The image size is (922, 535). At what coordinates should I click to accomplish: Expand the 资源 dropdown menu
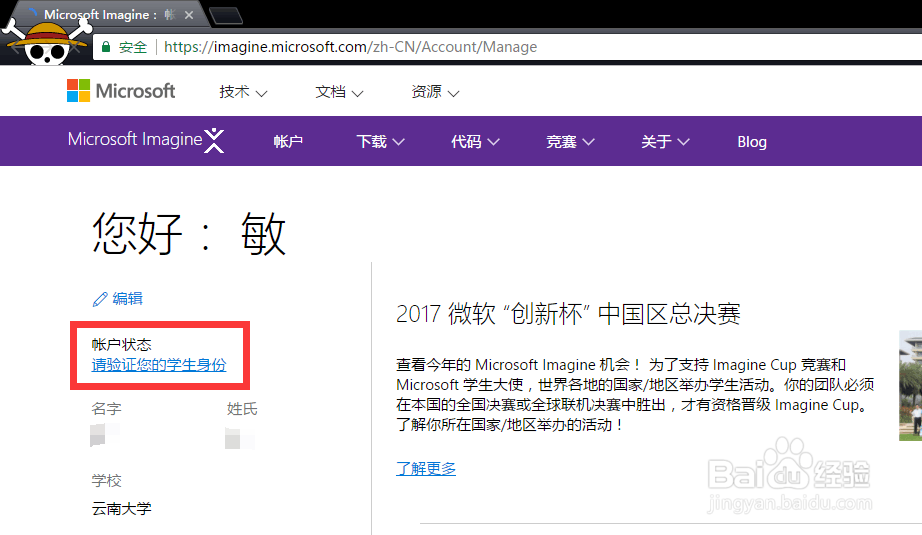point(435,92)
